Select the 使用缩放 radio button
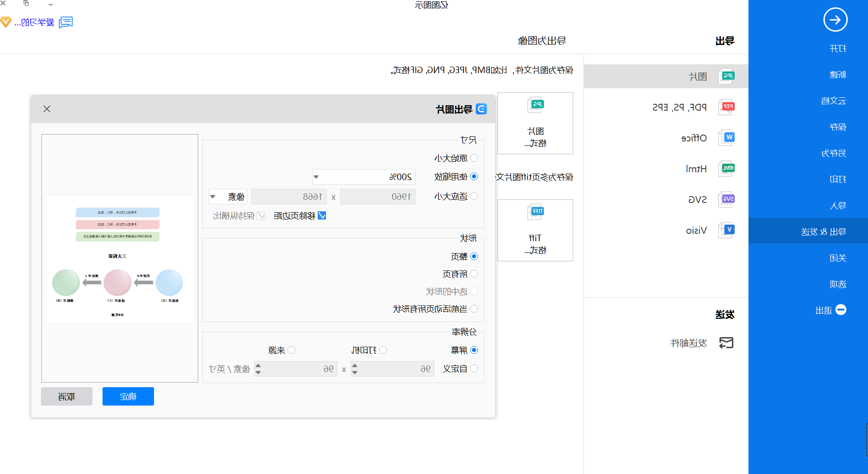 click(474, 176)
